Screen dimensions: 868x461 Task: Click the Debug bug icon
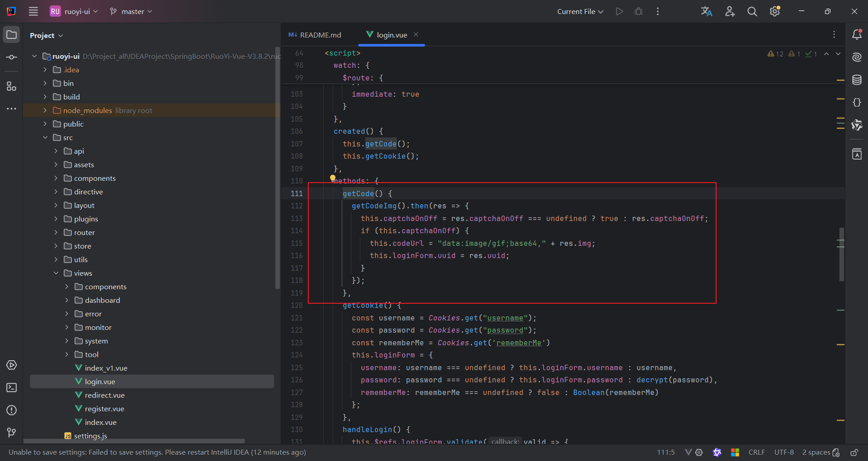click(x=638, y=12)
